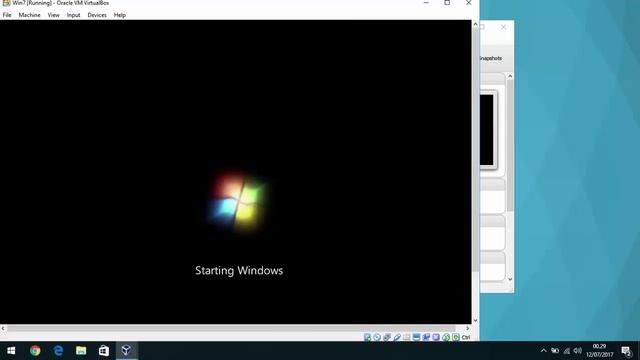The image size is (640, 360).
Task: Click Snapshots button in VirtualBox Manager window
Action: (x=491, y=58)
